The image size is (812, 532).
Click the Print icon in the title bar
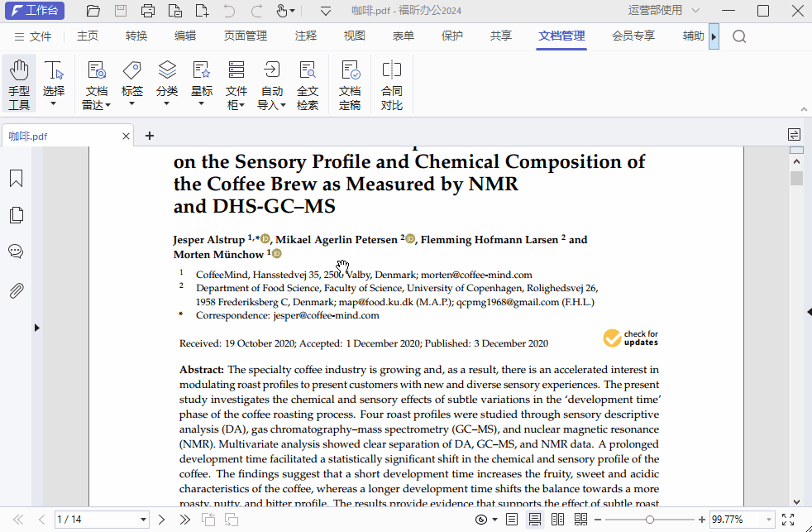click(147, 11)
